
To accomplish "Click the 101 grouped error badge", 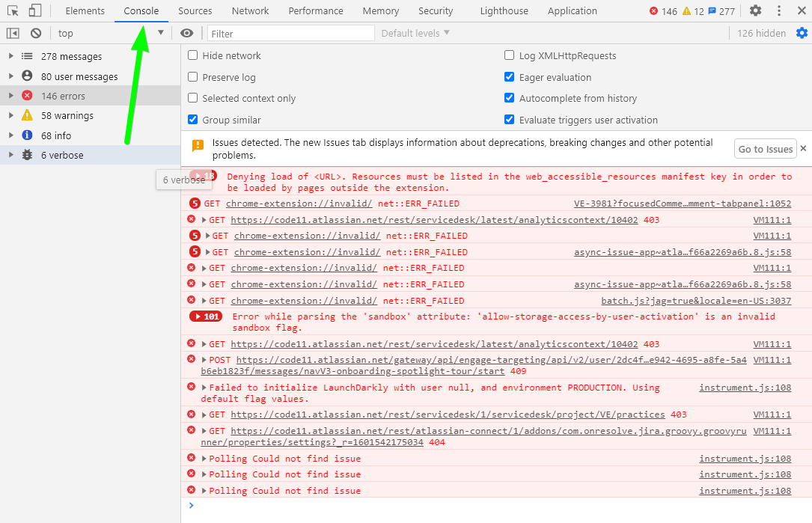I will [x=206, y=316].
